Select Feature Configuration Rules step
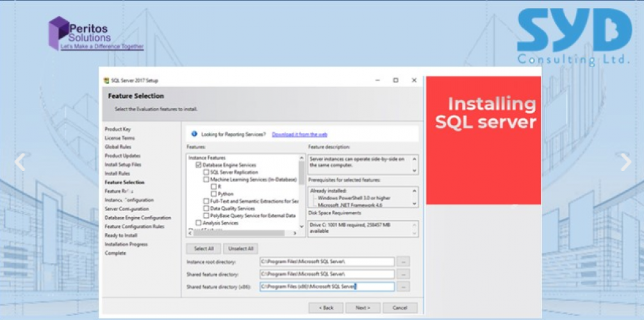This screenshot has width=644, height=320. point(135,227)
